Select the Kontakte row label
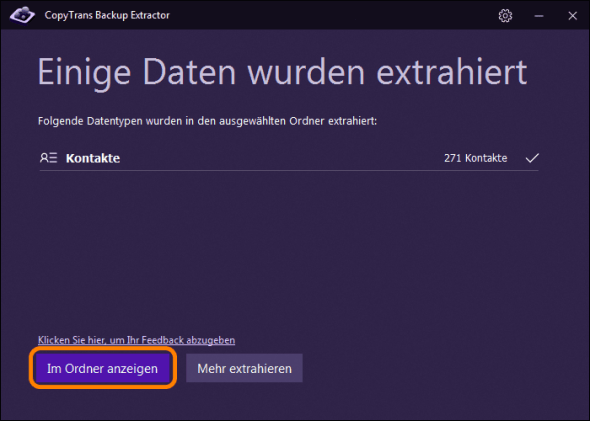Screen dimensions: 590x421 [93, 158]
